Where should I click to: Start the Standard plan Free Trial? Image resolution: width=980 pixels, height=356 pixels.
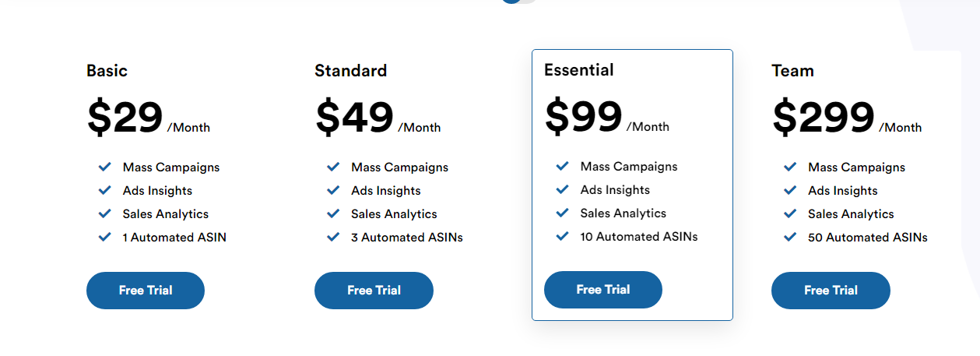point(374,291)
